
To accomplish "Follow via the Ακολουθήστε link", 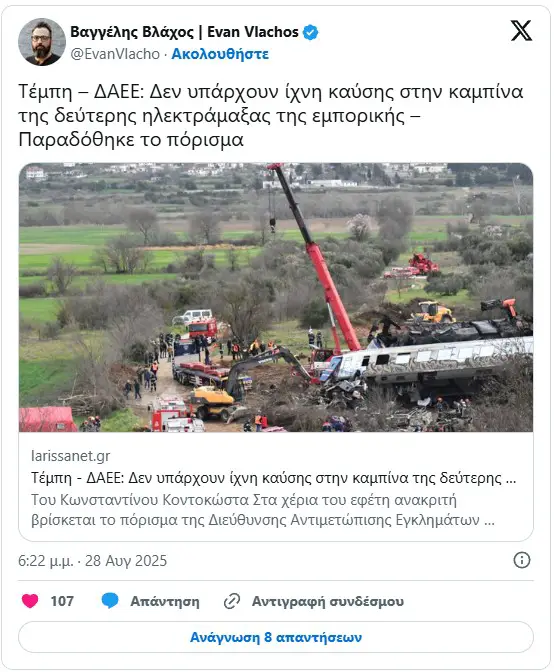I will [x=220, y=54].
